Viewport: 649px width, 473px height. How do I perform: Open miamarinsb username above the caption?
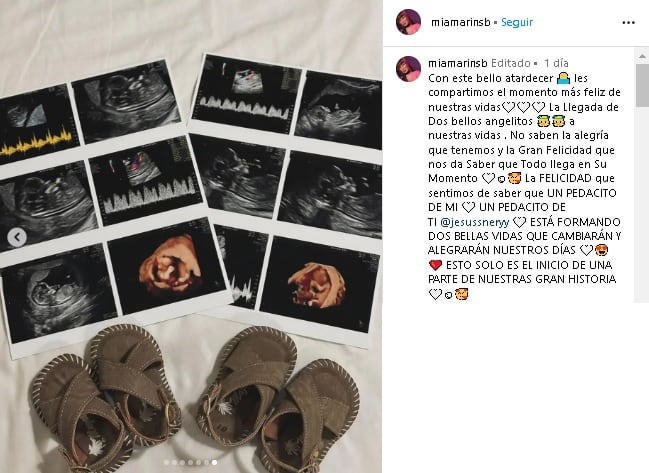[458, 63]
